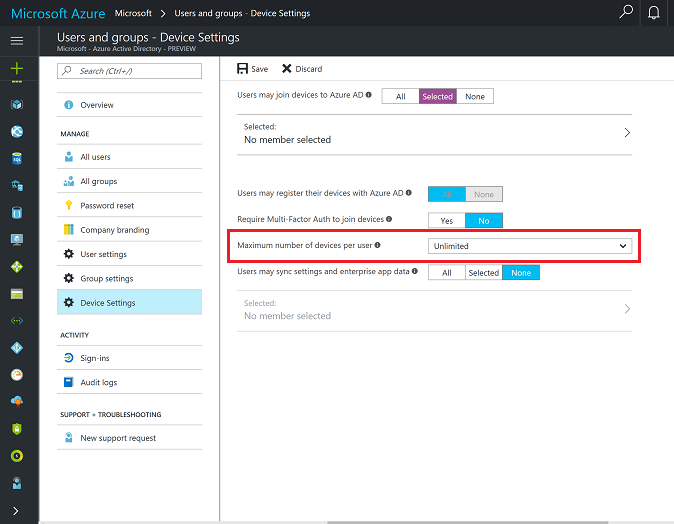Screen dimensions: 674x524
Task: Open the notifications bell icon
Action: pyautogui.click(x=654, y=13)
